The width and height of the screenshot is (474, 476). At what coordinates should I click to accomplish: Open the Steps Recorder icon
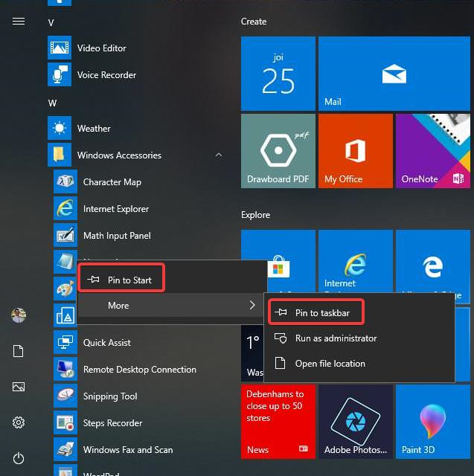pos(65,422)
